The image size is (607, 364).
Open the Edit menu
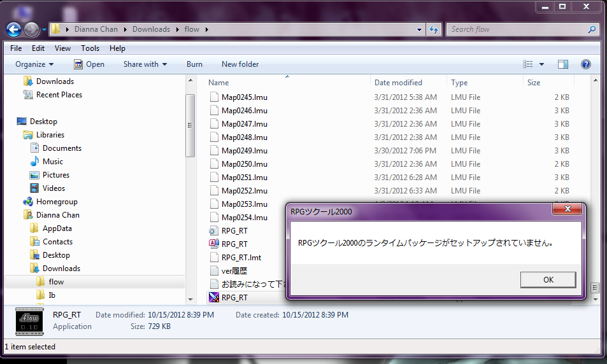pos(38,48)
